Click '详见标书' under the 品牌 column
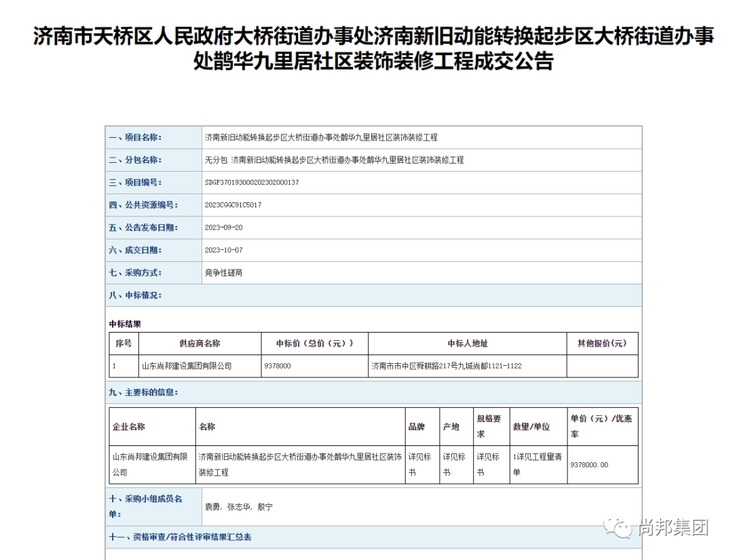733x560 pixels. 423,465
